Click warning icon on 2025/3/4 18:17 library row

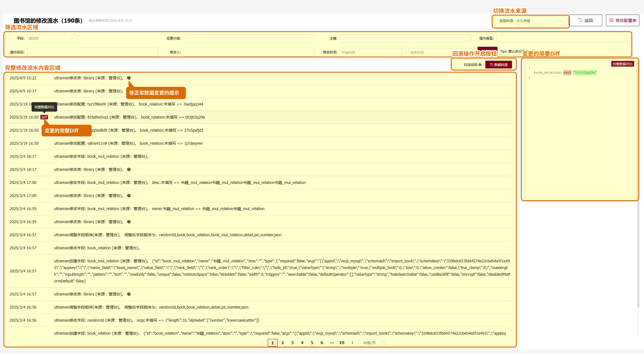click(129, 170)
